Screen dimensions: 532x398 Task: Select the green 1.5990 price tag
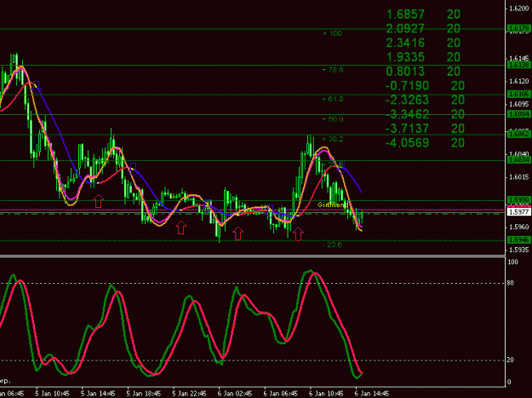518,199
